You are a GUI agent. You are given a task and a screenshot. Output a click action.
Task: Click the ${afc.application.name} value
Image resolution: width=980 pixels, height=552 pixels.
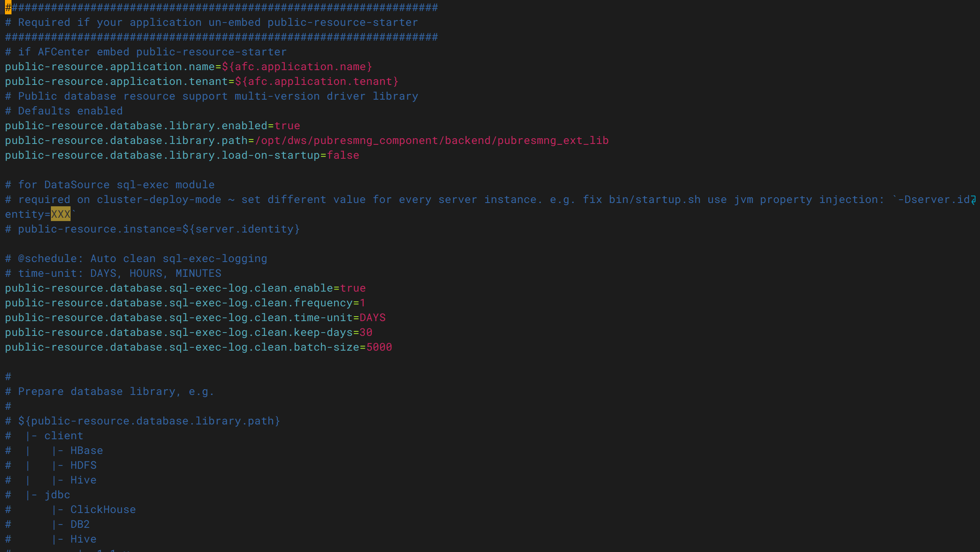click(x=297, y=66)
